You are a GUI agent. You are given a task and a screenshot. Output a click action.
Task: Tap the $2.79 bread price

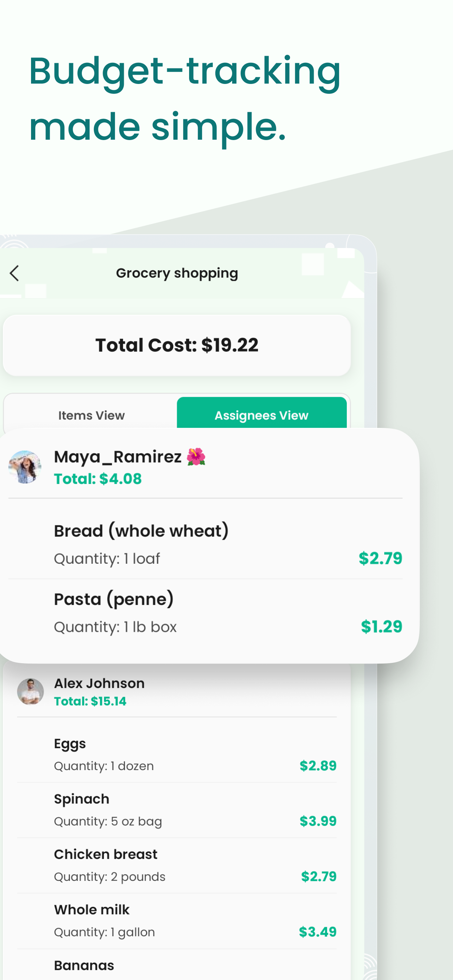[x=380, y=558]
